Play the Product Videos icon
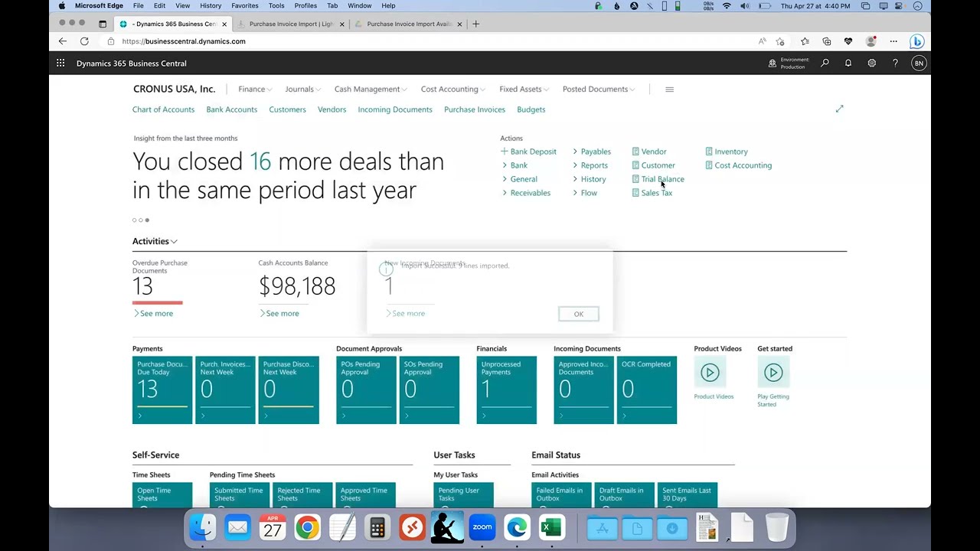Image resolution: width=980 pixels, height=551 pixels. pos(710,373)
